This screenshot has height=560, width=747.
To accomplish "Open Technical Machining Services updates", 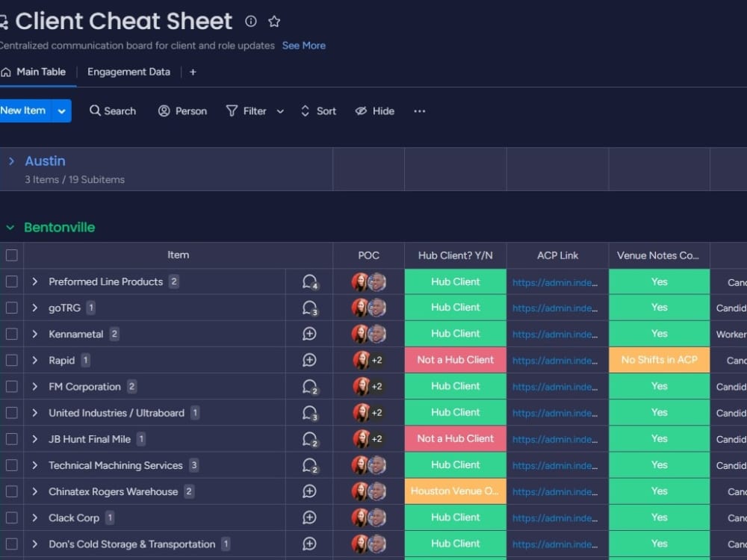I will pyautogui.click(x=310, y=465).
